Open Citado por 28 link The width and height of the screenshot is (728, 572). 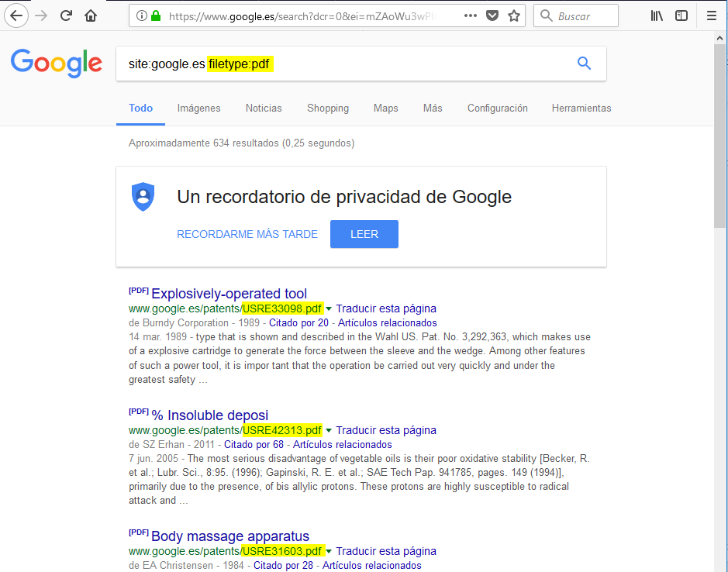pos(283,565)
